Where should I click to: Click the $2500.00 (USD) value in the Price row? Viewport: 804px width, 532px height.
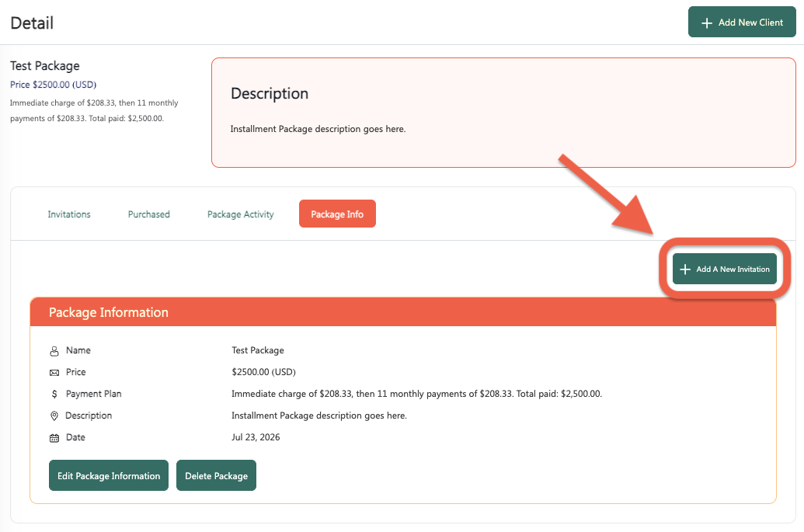[x=263, y=372]
